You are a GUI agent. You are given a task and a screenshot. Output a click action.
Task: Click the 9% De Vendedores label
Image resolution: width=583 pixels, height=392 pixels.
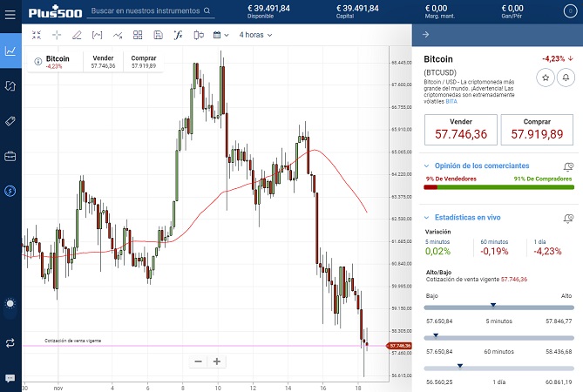(451, 179)
